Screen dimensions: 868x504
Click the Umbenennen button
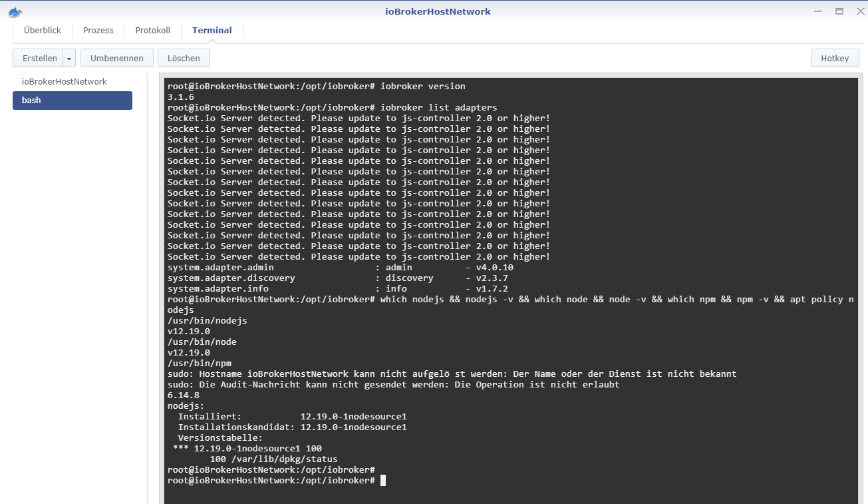(x=117, y=59)
